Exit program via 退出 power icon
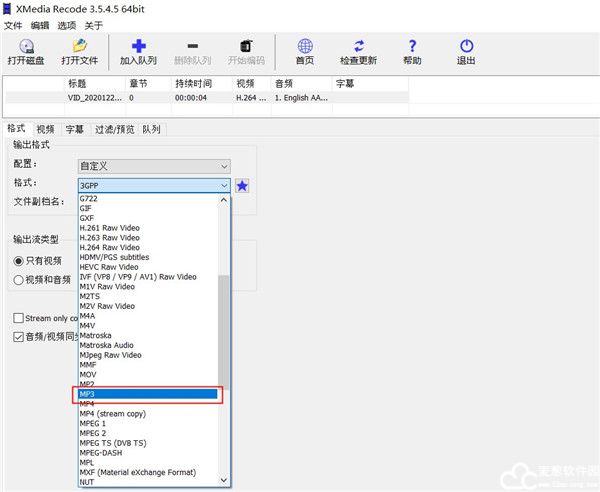Image resolution: width=600 pixels, height=492 pixels. [466, 46]
